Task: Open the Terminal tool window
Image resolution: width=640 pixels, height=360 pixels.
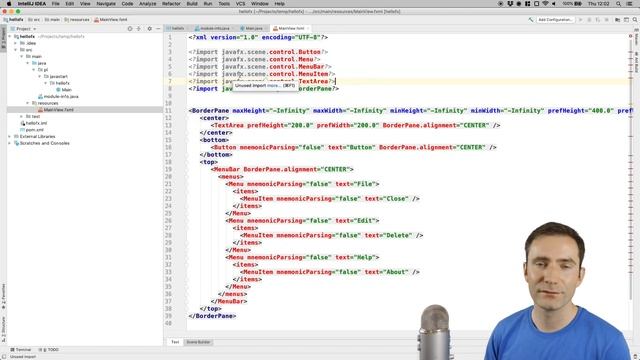Action: (20, 350)
